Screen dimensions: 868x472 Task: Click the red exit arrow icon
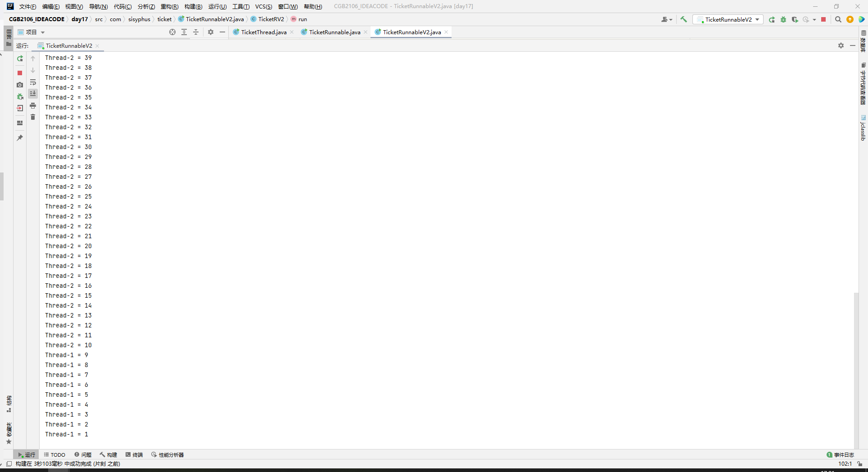tap(20, 108)
